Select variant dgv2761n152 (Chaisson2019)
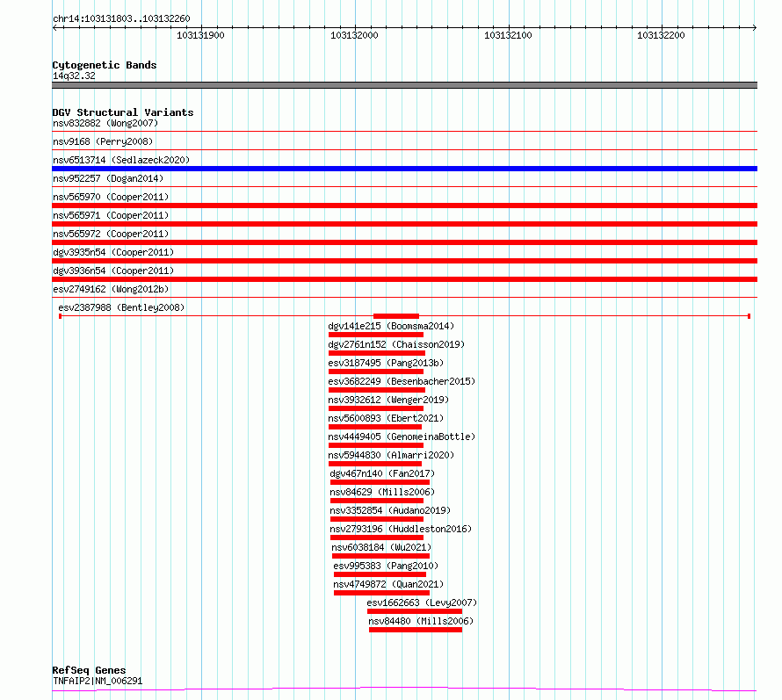 396,344
